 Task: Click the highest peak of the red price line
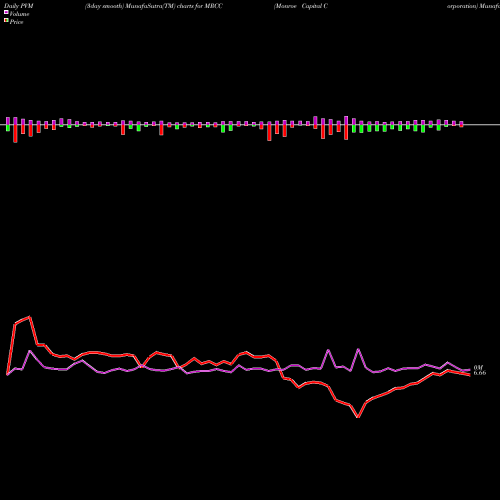click(x=30, y=317)
